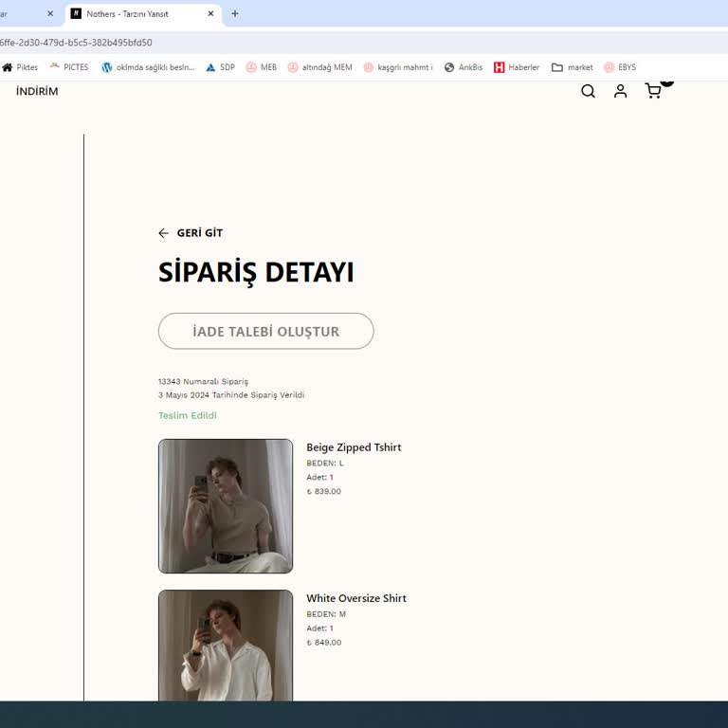Click the browser address bar URL

coord(76,43)
